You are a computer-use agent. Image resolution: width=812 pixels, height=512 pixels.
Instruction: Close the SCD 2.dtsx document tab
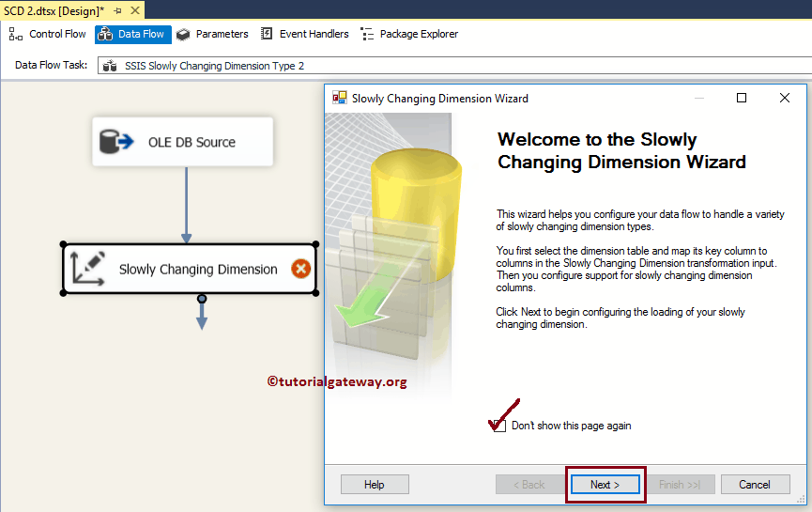[x=135, y=11]
